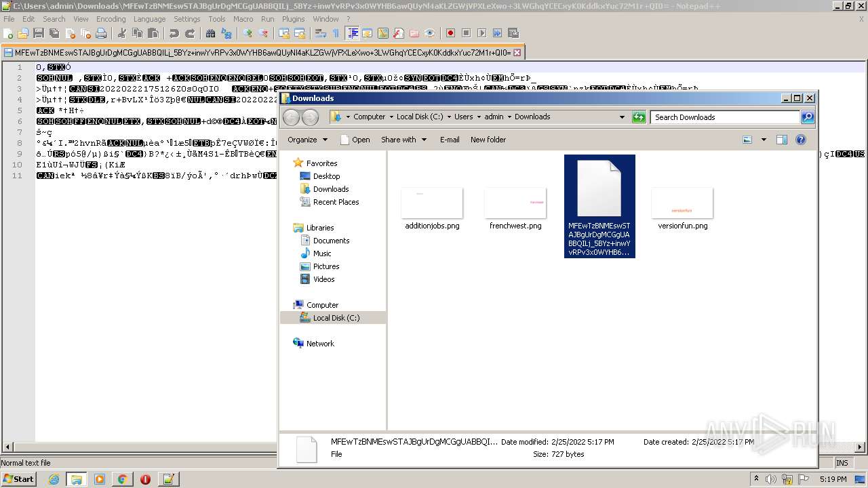
Task: Open Folder as Workspace icon
Action: point(414,33)
